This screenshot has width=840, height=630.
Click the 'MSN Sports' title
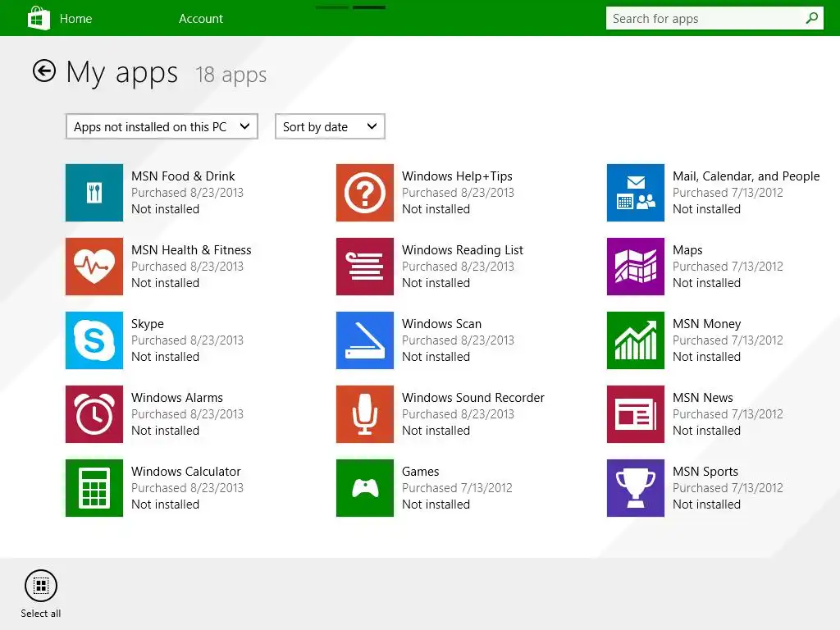coord(705,472)
